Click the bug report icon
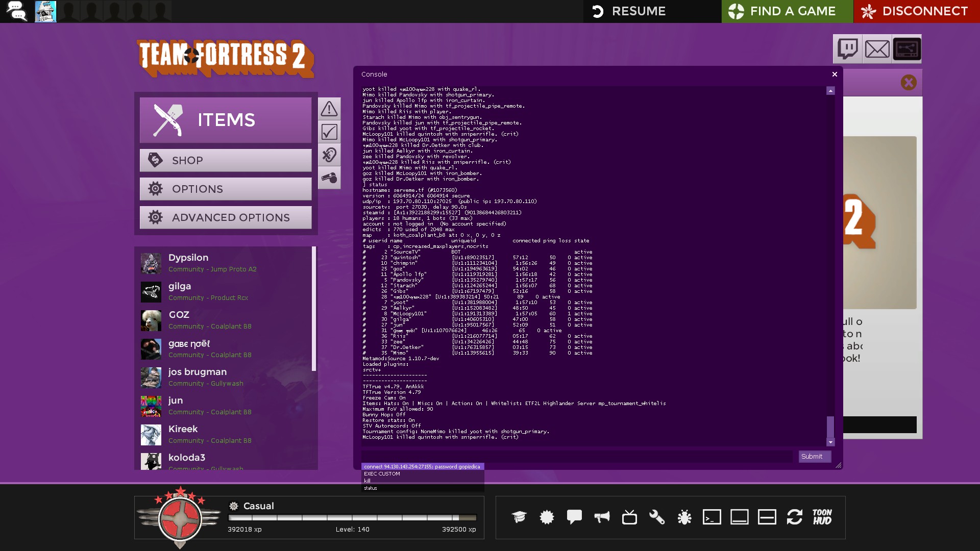 [684, 517]
